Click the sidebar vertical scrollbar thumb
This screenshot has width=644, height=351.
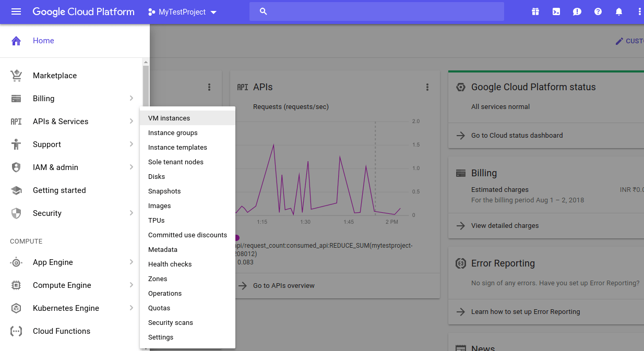click(146, 86)
